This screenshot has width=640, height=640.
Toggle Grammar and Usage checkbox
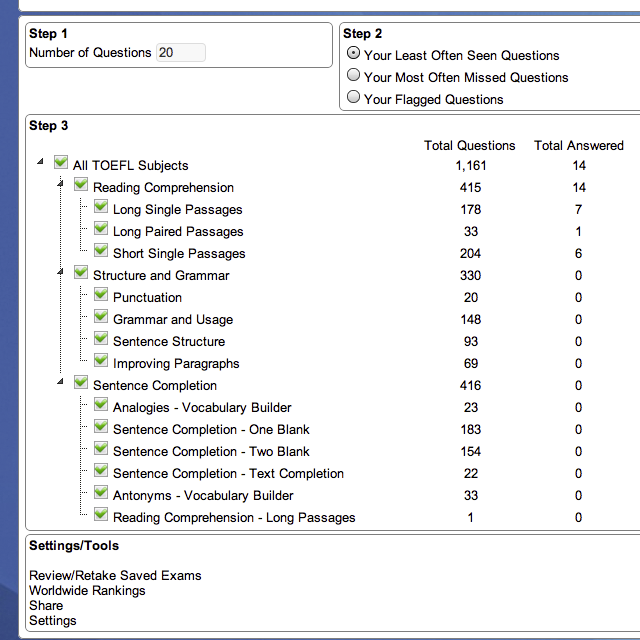(x=101, y=316)
